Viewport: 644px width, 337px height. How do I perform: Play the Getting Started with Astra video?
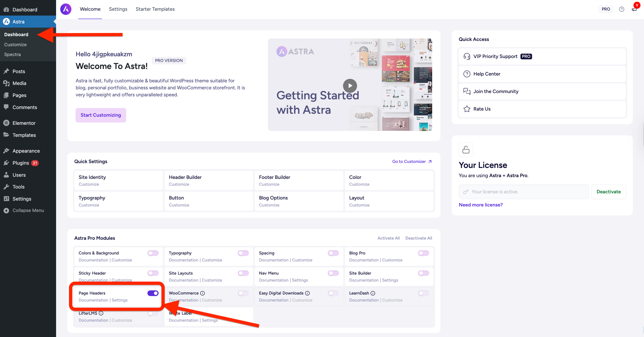click(350, 86)
